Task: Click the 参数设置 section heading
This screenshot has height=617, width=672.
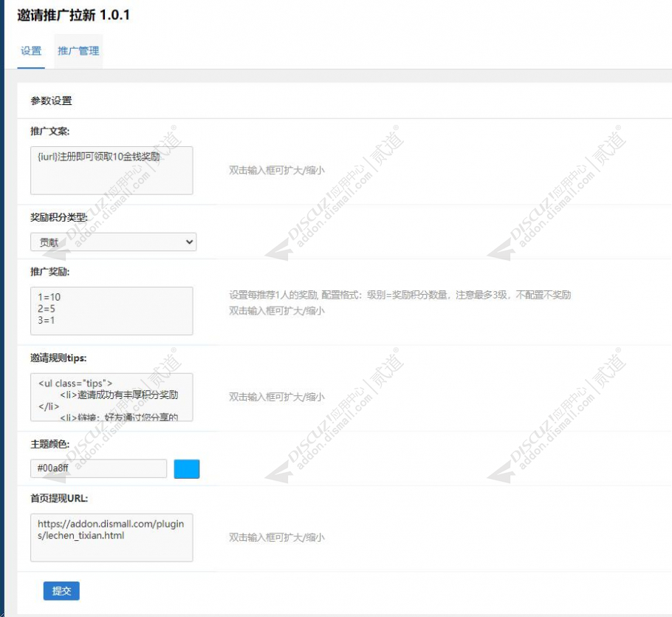Action: [51, 101]
